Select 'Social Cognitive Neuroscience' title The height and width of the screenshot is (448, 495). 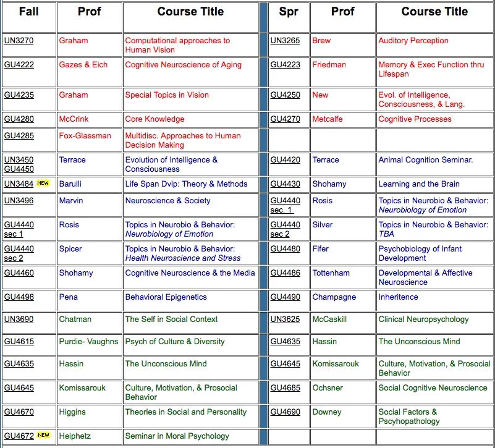[433, 388]
